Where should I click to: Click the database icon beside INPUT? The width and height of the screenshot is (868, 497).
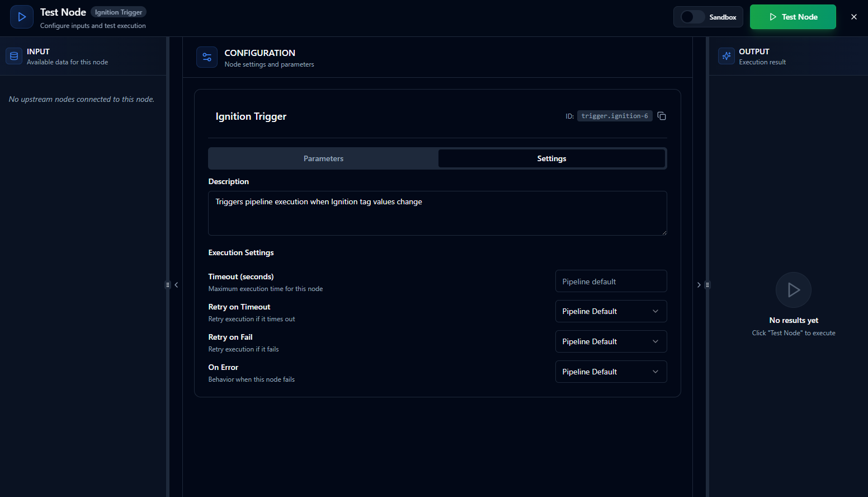click(14, 56)
